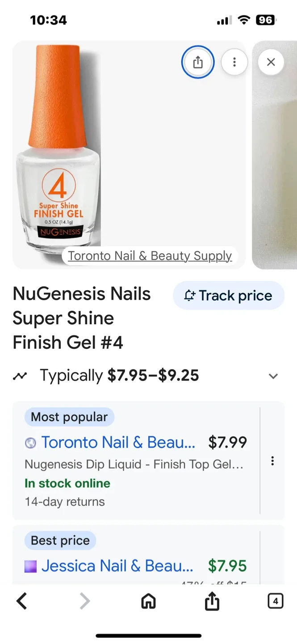This screenshot has height=644, width=297.
Task: Tap the Best price label badge
Action: coord(60,540)
